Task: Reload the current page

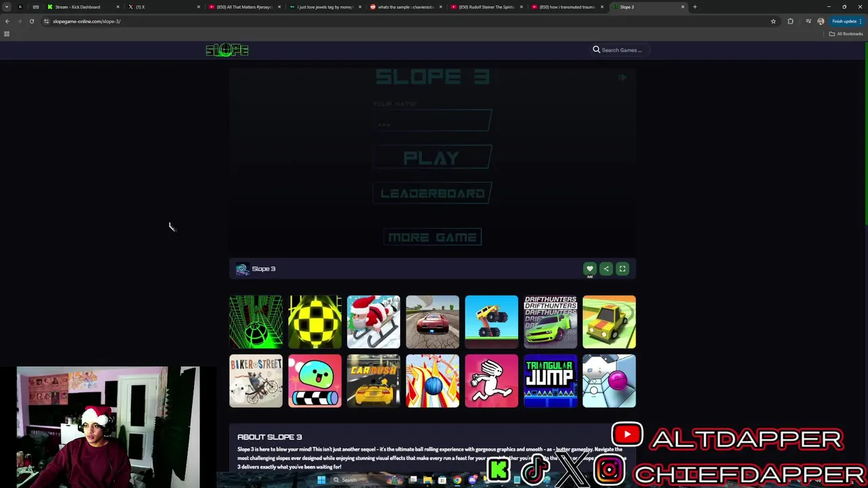Action: pos(32,21)
